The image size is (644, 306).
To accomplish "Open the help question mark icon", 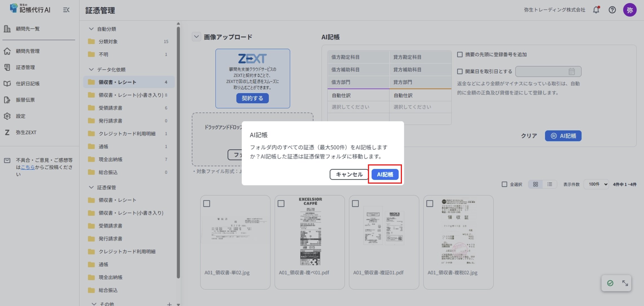I will (x=612, y=10).
